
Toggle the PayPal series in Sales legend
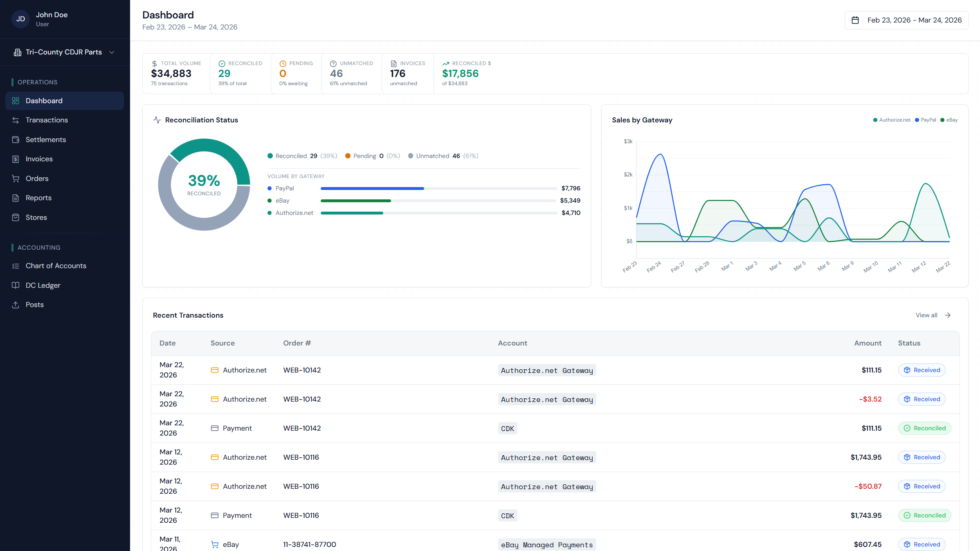click(926, 120)
